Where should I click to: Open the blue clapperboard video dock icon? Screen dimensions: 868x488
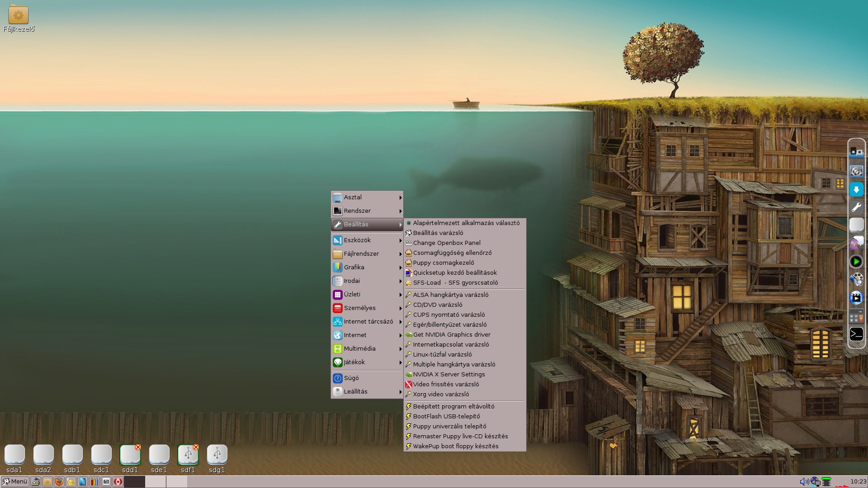[x=856, y=298]
